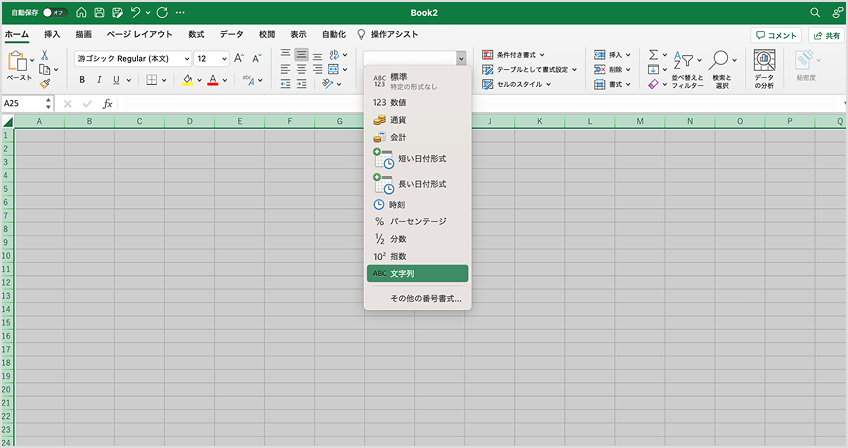Image resolution: width=848 pixels, height=448 pixels.
Task: Open セルのスタイル dropdown
Action: pos(516,84)
